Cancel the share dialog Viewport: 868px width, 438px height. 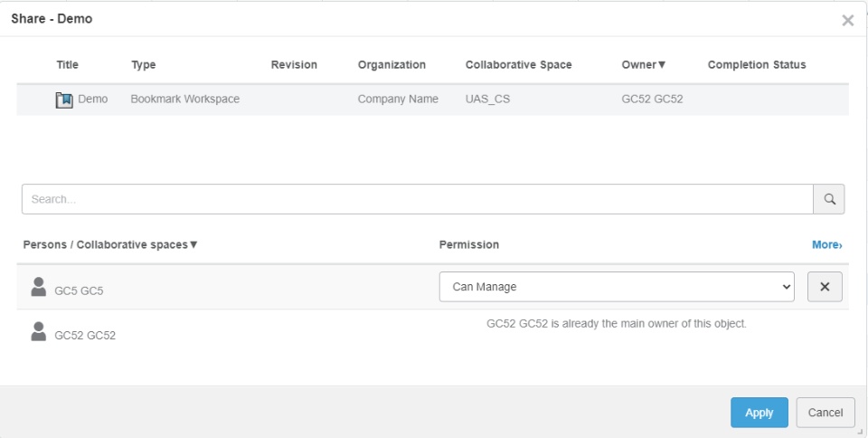pyautogui.click(x=825, y=413)
